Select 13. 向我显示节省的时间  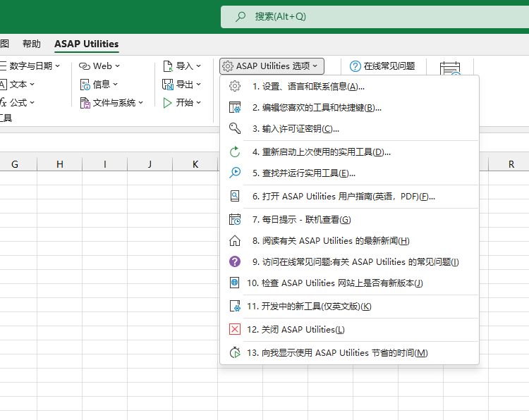350,352
